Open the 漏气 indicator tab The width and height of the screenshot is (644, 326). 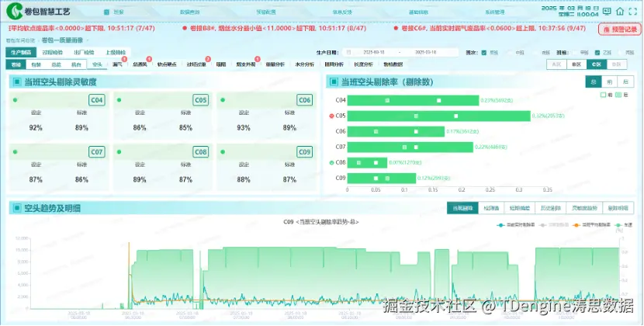pyautogui.click(x=118, y=64)
